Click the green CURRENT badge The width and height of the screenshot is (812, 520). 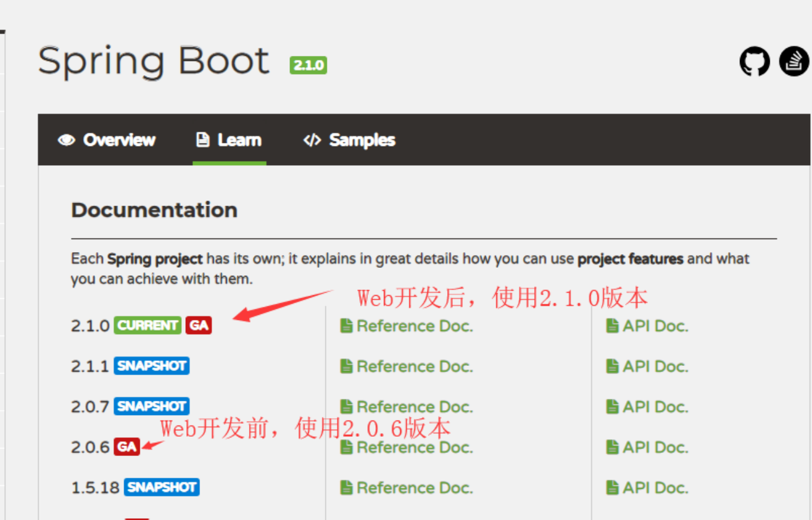pyautogui.click(x=148, y=326)
